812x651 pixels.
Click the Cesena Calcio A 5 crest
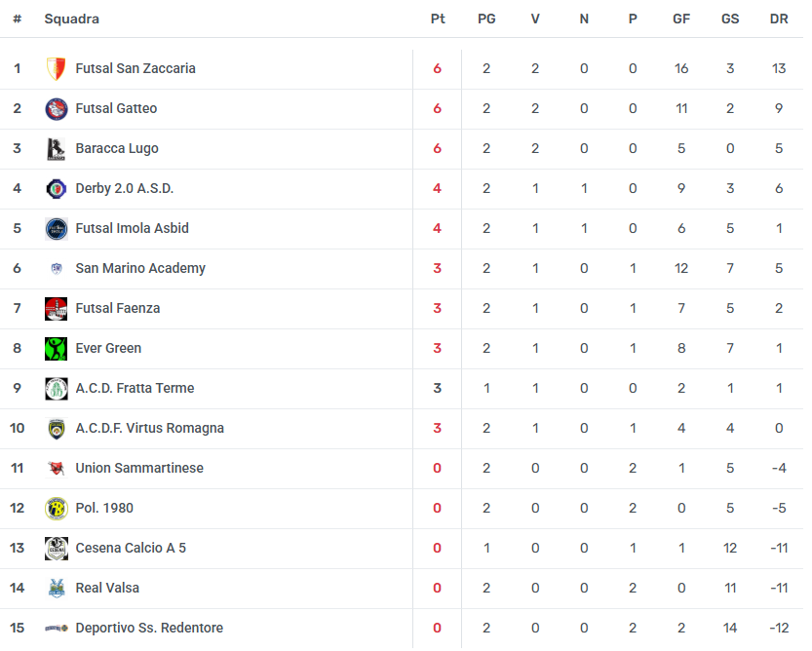(x=56, y=549)
